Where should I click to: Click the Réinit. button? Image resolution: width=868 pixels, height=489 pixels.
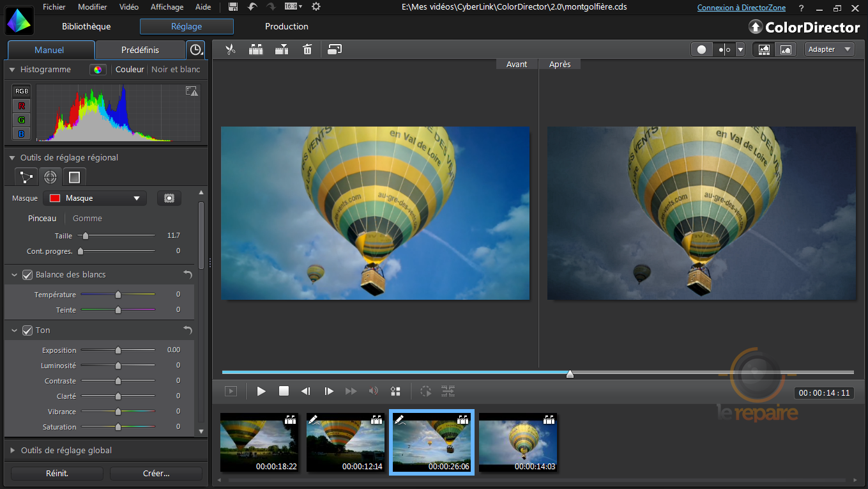(57, 474)
